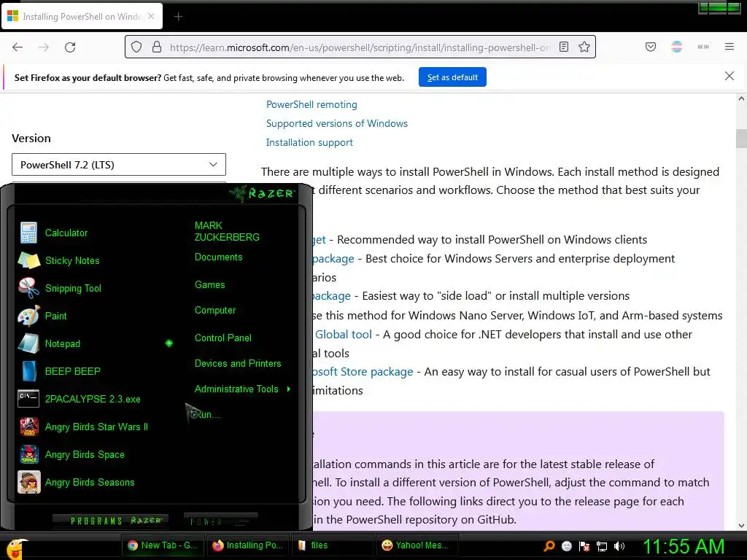The height and width of the screenshot is (560, 747).
Task: Follow the Global tool link
Action: 343,334
